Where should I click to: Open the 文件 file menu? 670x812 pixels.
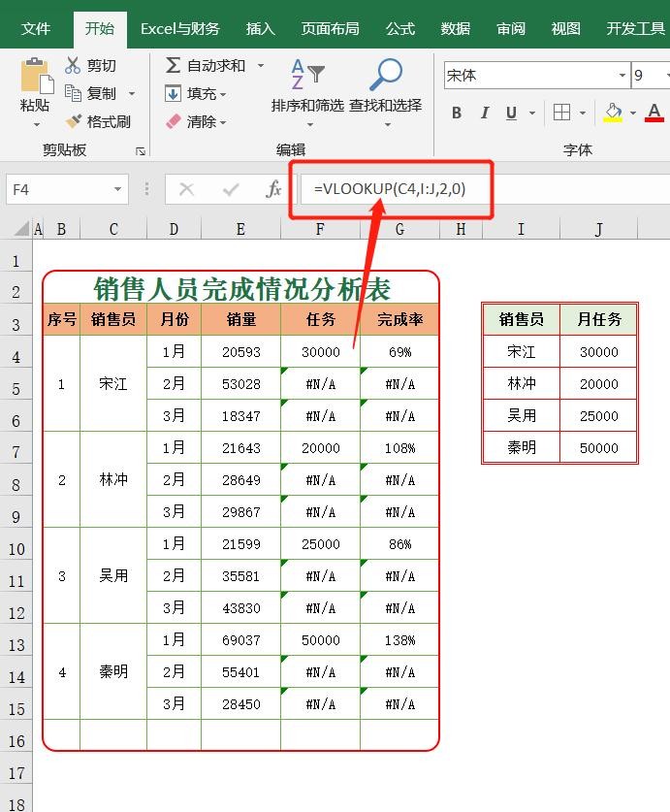click(x=36, y=28)
